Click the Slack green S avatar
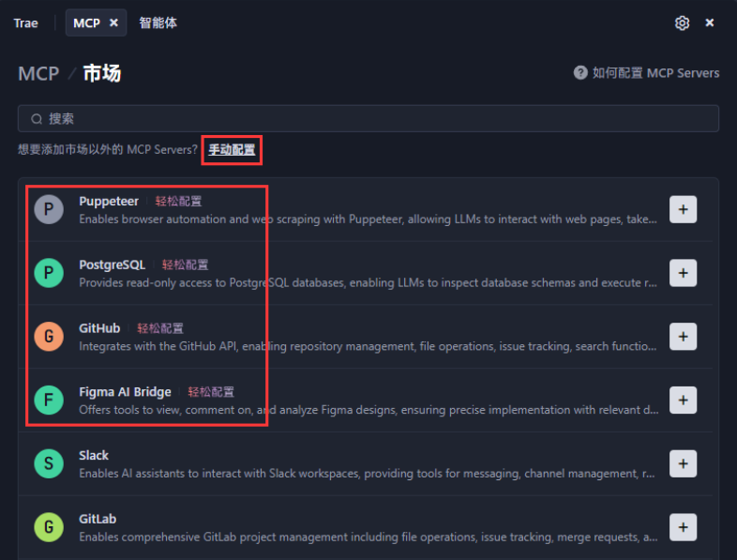Viewport: 737px width, 560px height. tap(49, 463)
